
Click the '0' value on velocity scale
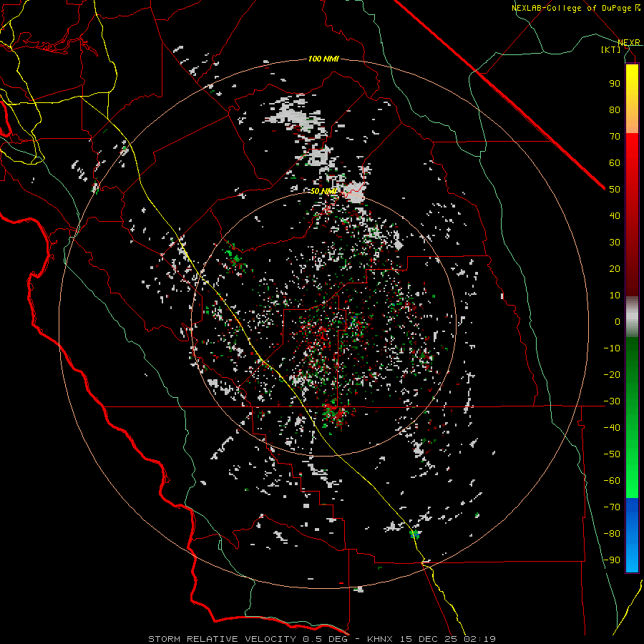[x=618, y=322]
